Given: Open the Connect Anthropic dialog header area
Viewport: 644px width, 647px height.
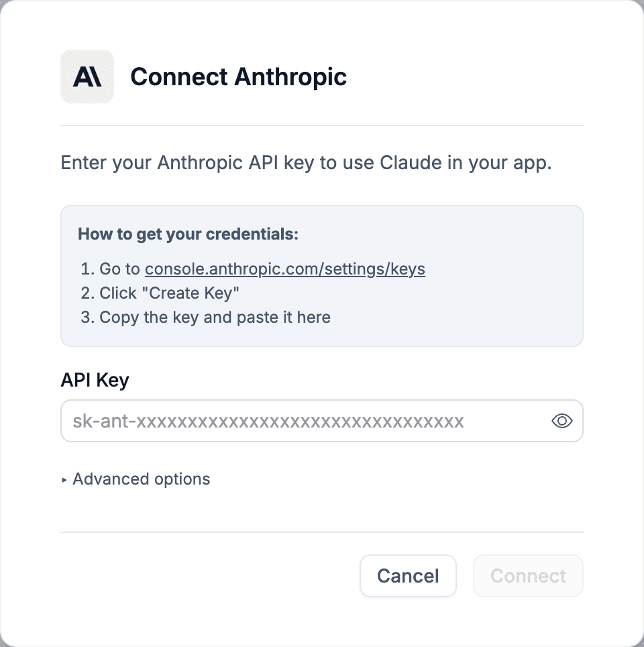Looking at the screenshot, I should pos(239,77).
